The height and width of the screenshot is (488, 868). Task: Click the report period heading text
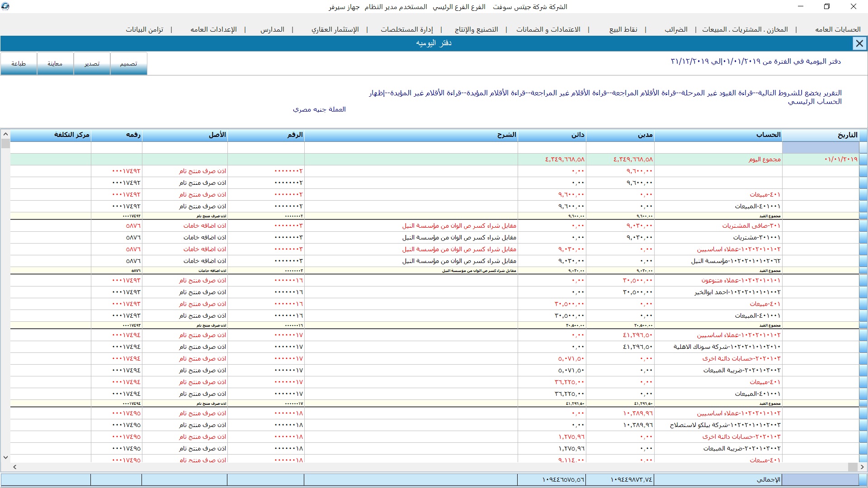click(756, 61)
